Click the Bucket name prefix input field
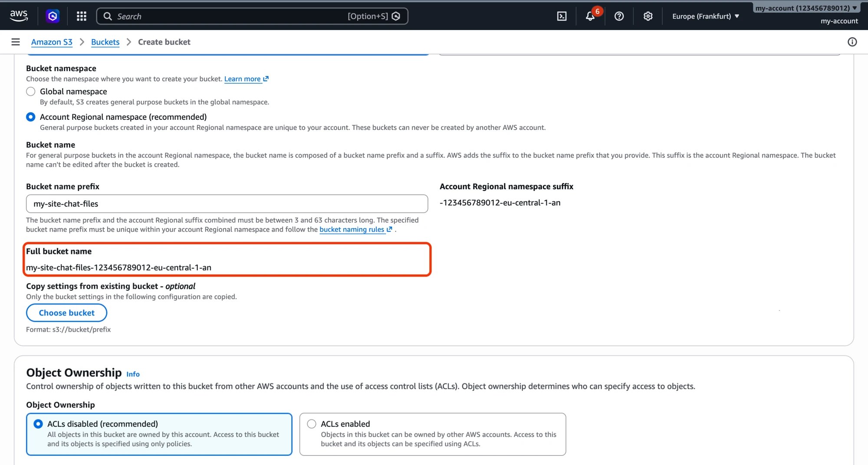868x465 pixels. point(227,204)
